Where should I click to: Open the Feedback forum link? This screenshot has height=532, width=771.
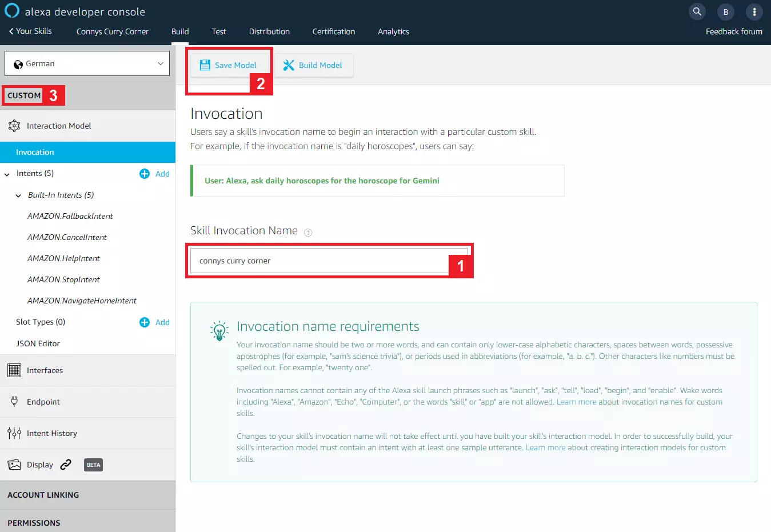[x=734, y=31]
